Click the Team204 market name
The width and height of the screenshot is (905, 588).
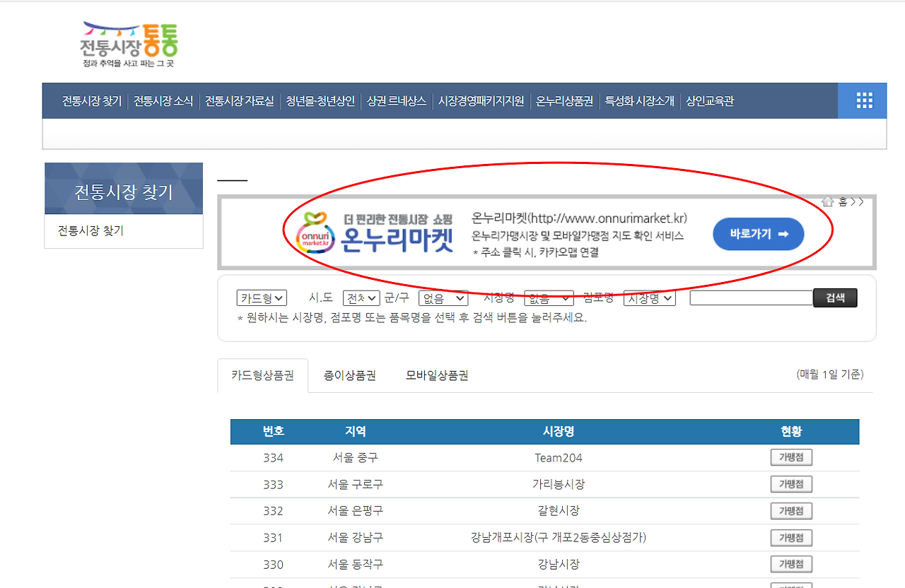pos(559,458)
